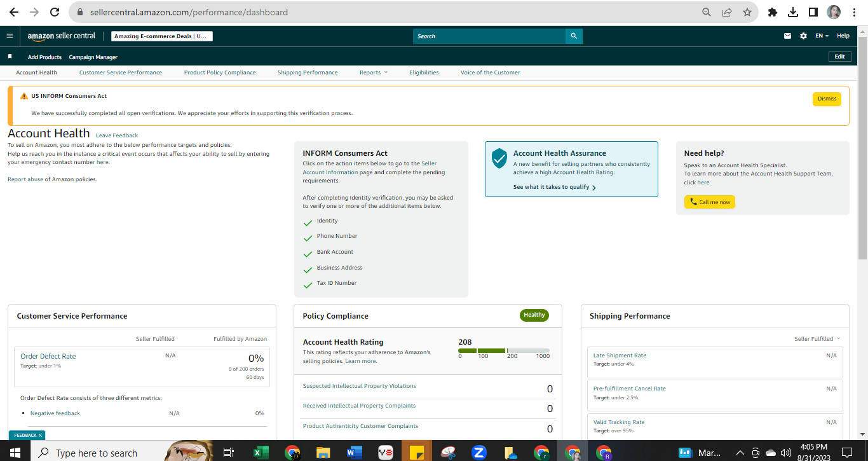Open the Windows Start menu
The height and width of the screenshot is (461, 868).
coord(15,453)
